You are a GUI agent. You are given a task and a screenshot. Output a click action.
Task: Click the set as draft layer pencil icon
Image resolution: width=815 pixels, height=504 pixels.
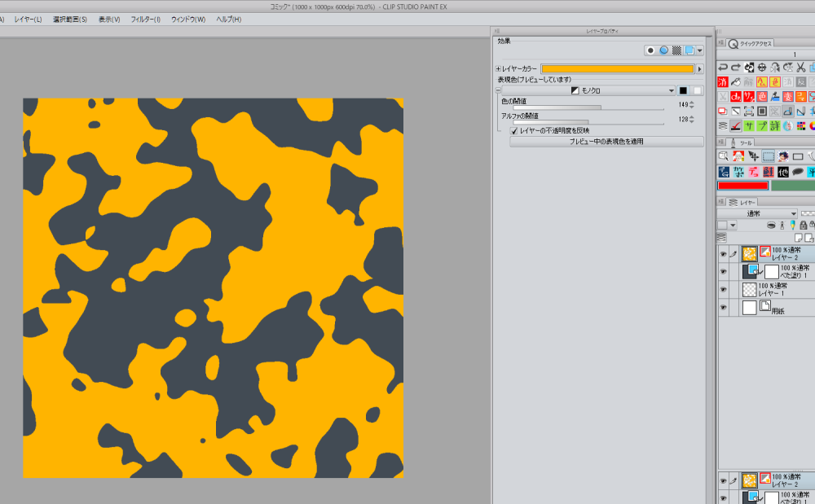point(793,226)
